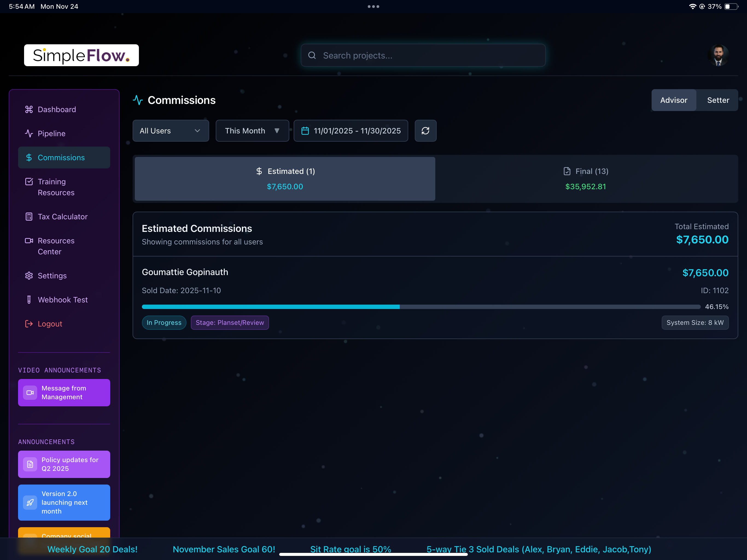Click Weekly Goal 20 Deals! ticker text

92,549
